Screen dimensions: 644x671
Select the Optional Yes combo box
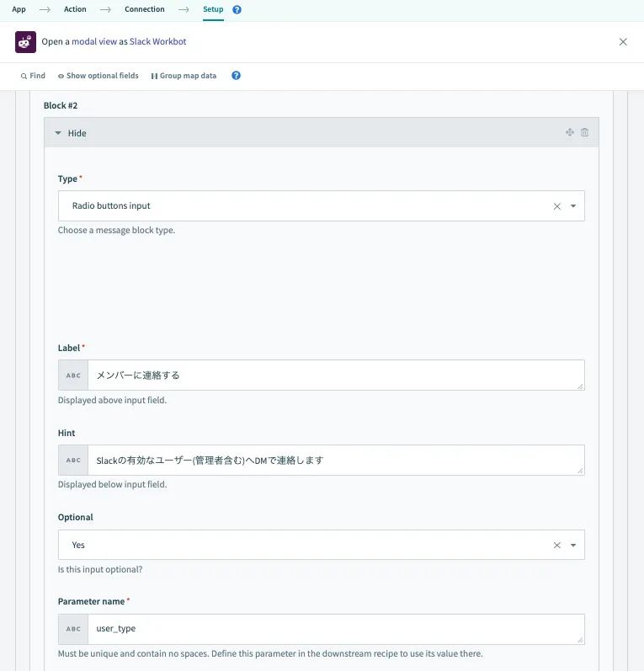(322, 545)
